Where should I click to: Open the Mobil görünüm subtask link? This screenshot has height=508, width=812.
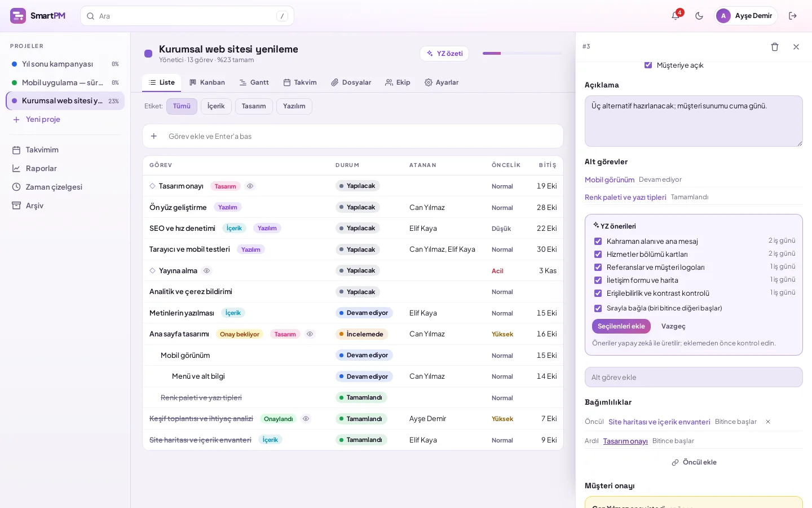pyautogui.click(x=610, y=180)
